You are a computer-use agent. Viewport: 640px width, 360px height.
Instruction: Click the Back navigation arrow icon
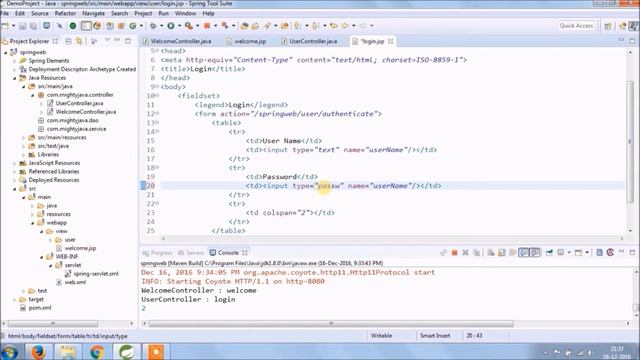[x=345, y=26]
